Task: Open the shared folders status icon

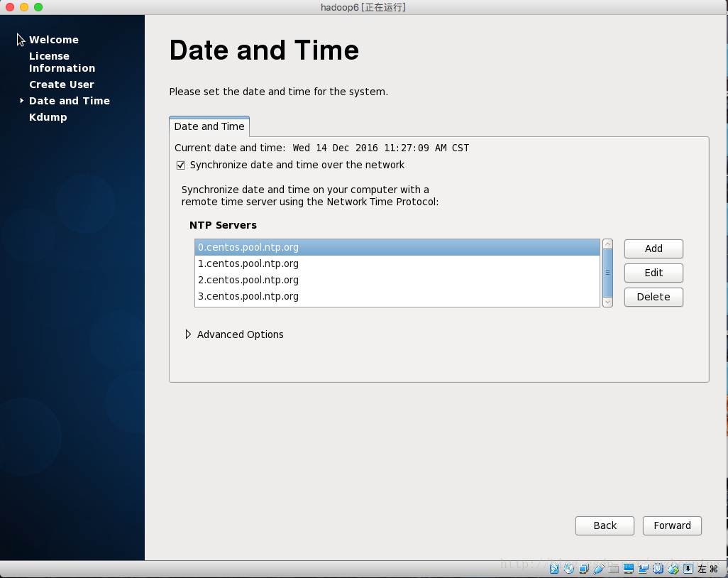Action: coord(614,569)
